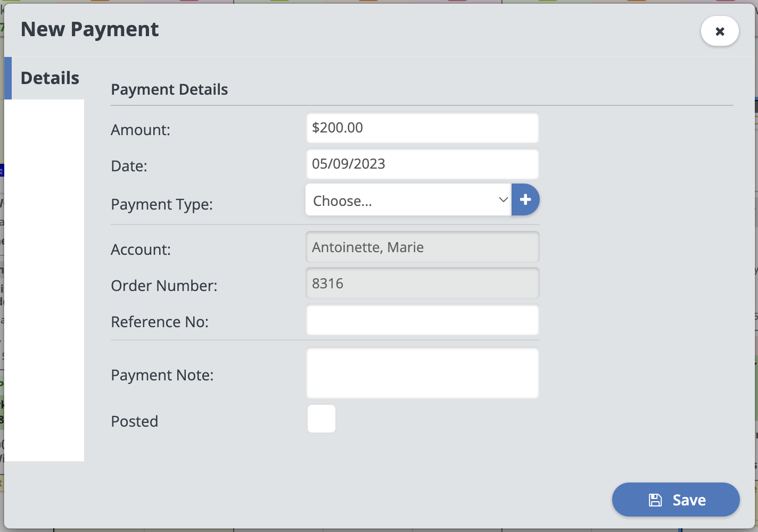Close the New Payment dialog
Viewport: 758px width, 532px height.
719,31
